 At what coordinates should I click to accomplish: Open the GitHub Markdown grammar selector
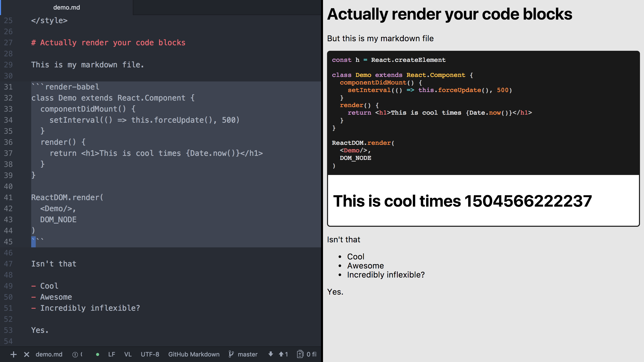click(194, 354)
